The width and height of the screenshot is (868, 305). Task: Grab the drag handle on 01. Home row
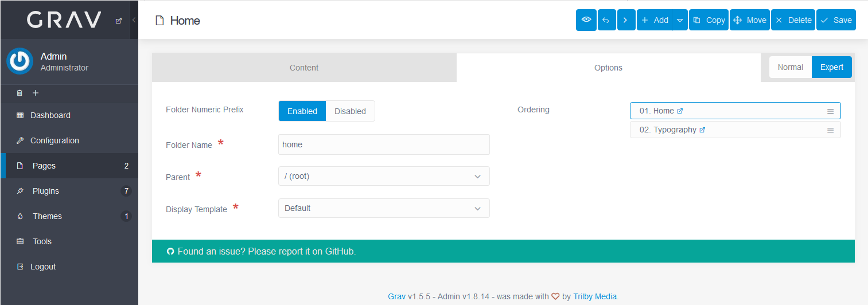[x=830, y=111]
